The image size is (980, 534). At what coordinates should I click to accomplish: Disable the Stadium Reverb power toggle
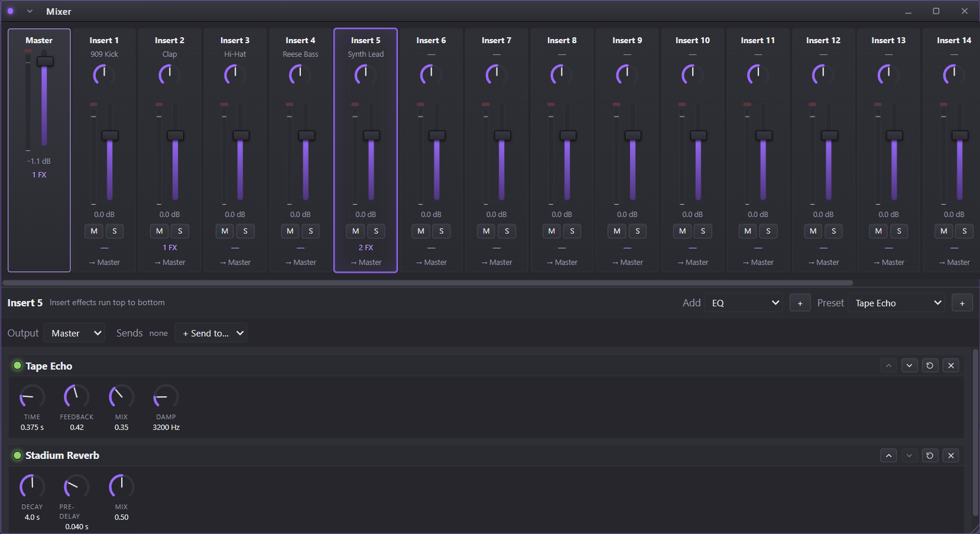pos(17,455)
